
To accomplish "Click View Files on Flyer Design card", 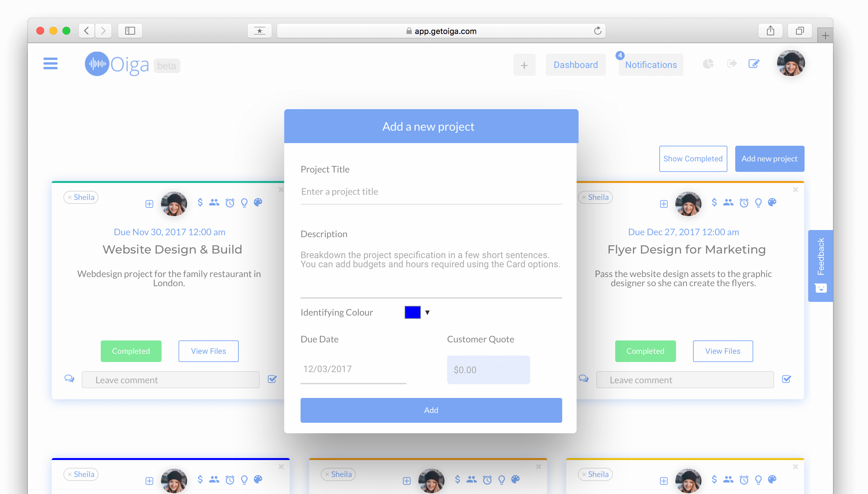I will [723, 351].
